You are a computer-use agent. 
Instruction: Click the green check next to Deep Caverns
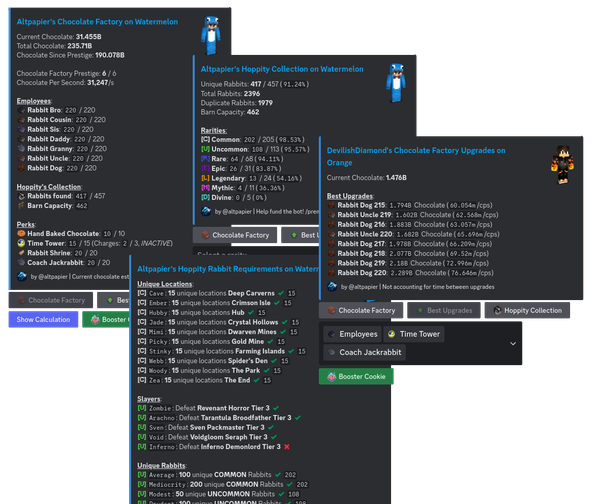click(x=281, y=293)
